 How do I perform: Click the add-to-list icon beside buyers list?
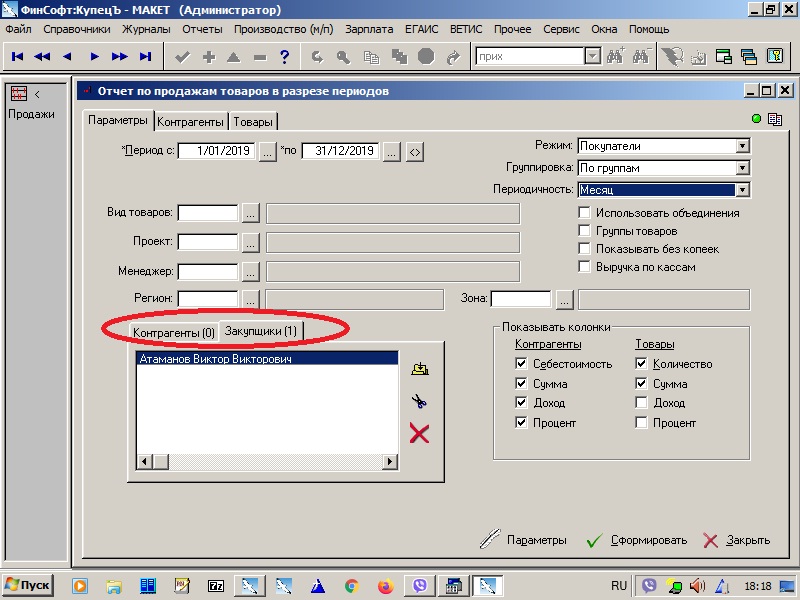(x=420, y=370)
